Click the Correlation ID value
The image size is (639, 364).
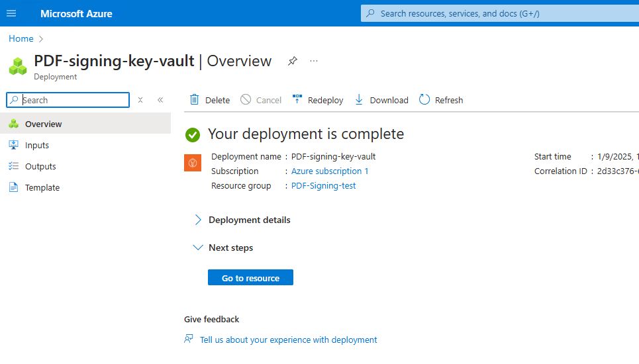coord(618,171)
